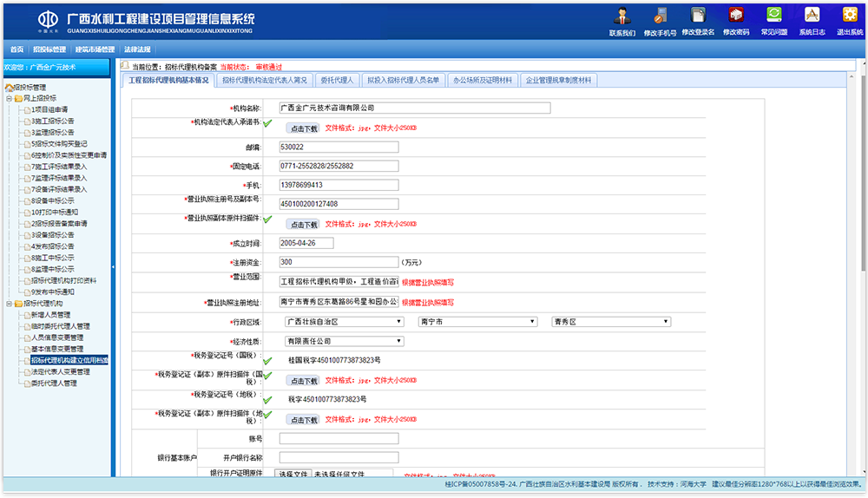The image size is (868, 498).
Task: Click the page icon beside 3施工招标公告
Action: [27, 121]
